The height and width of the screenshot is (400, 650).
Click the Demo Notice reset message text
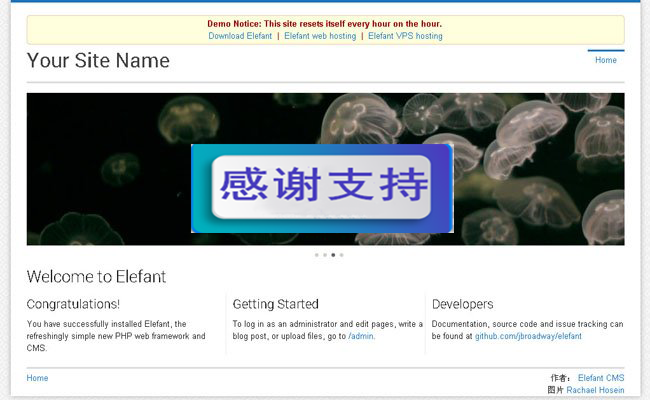(x=325, y=24)
